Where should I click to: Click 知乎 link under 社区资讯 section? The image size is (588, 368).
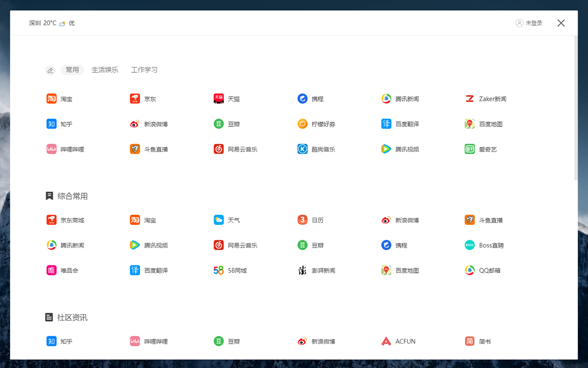66,341
